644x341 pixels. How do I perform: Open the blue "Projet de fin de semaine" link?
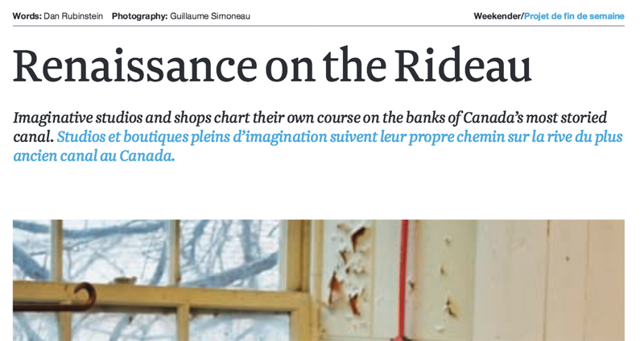574,16
